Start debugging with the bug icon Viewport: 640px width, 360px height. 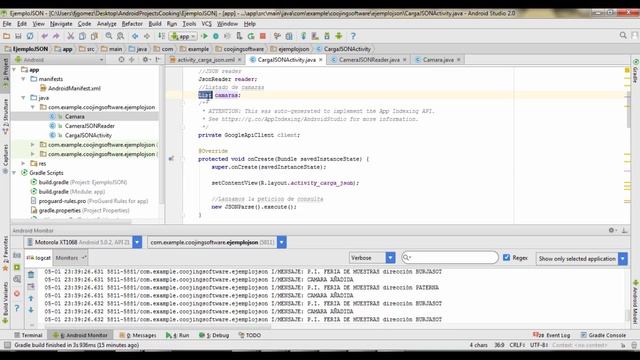coord(216,36)
